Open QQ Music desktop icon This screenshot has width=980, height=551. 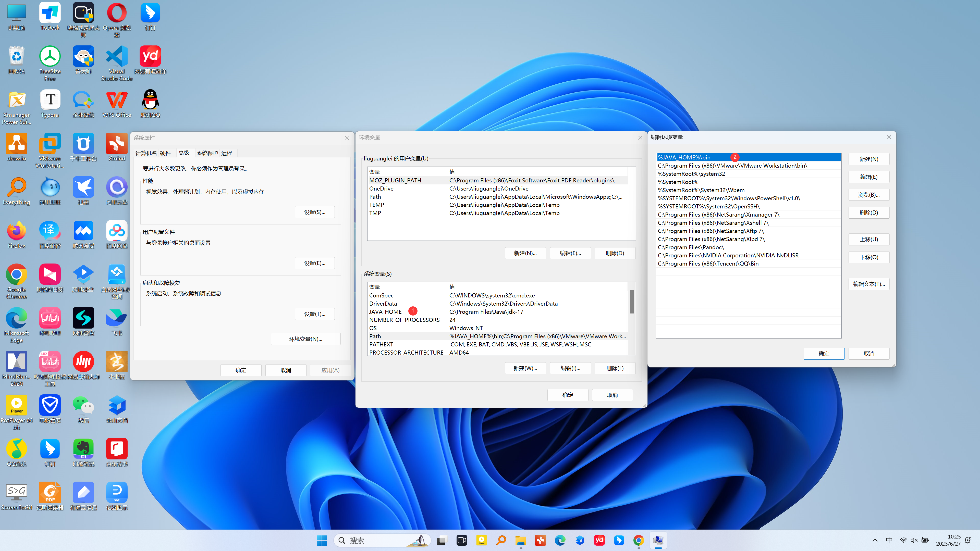[x=16, y=453]
